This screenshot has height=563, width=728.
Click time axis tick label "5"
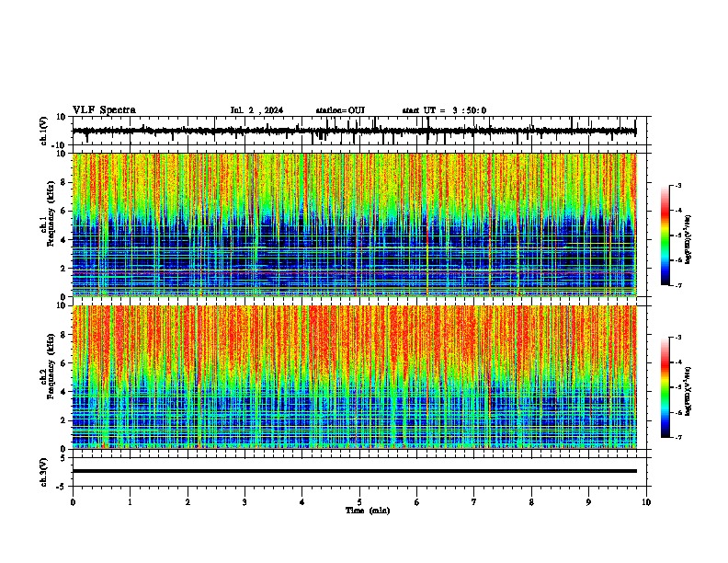point(359,502)
